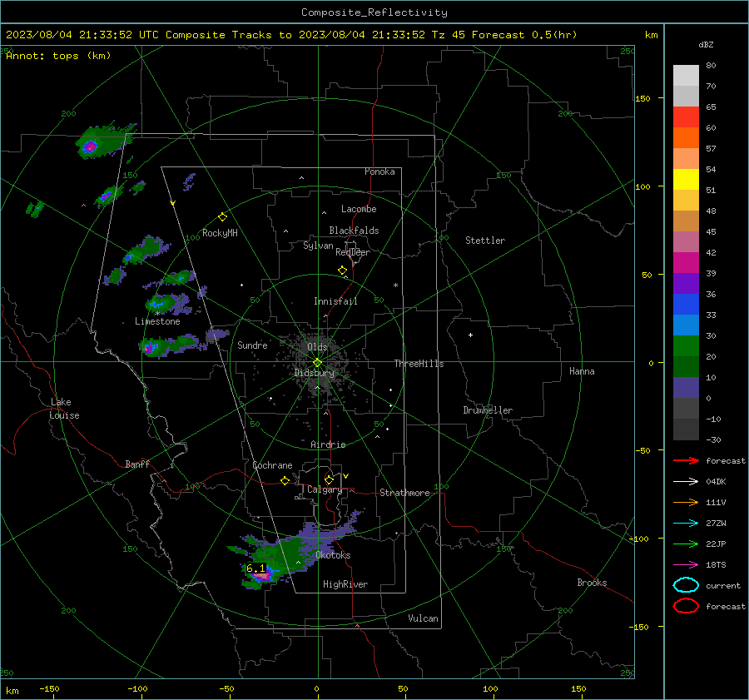Click the yellow diamond marker near RockyMH

(222, 217)
